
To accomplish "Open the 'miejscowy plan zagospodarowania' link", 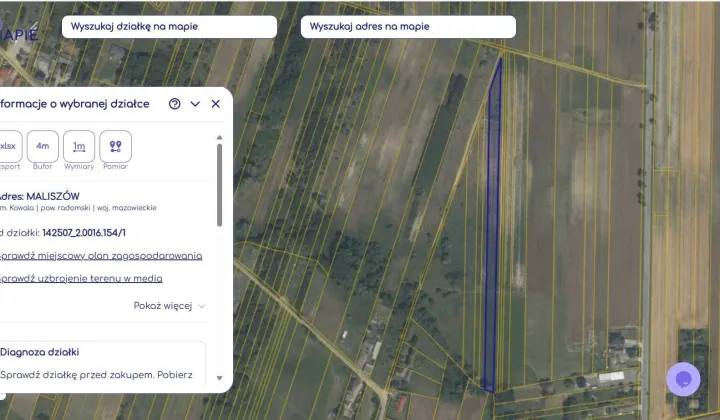I will tap(101, 256).
